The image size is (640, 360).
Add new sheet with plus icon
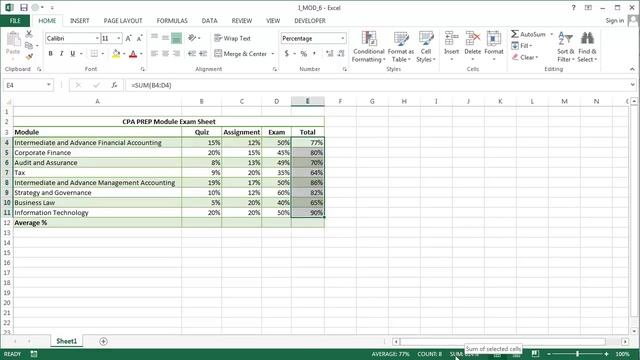coord(103,341)
